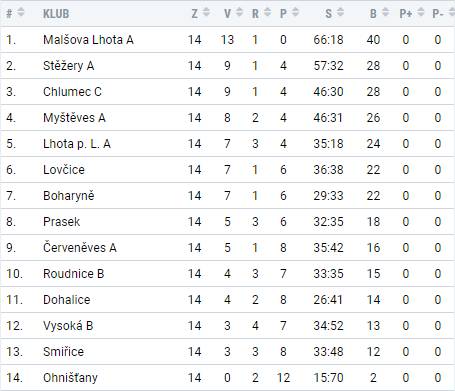The width and height of the screenshot is (455, 391).
Task: Select the Myštěves A team
Action: (74, 118)
